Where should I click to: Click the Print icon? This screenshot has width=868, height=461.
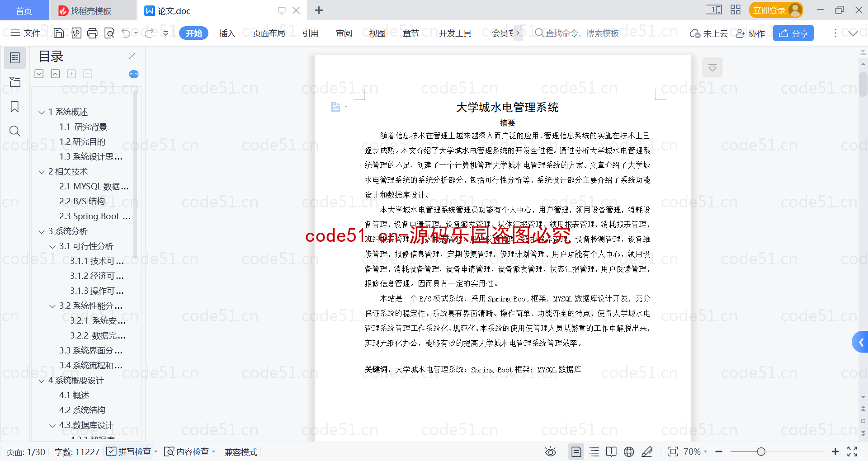pos(92,33)
